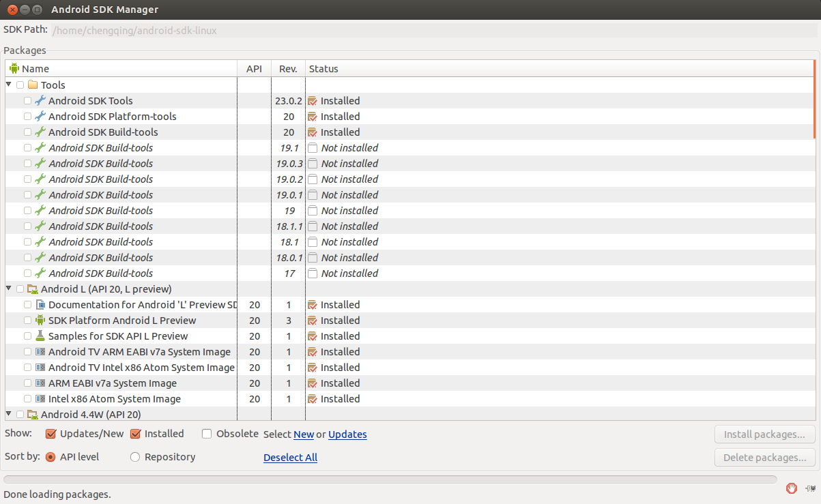
Task: Click the Build-tools 18.1.1 wrench icon
Action: (x=40, y=226)
